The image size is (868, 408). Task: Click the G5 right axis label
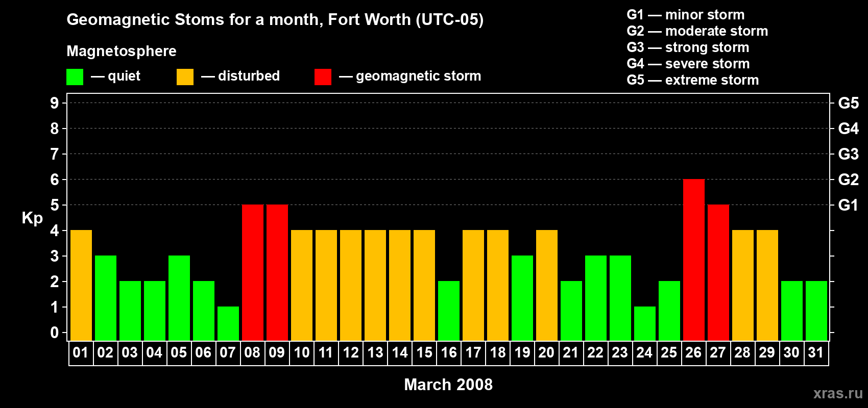[x=849, y=103]
